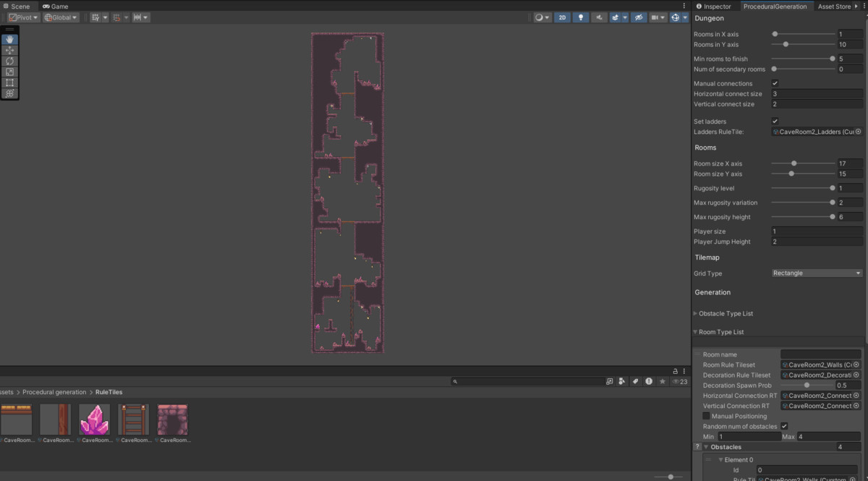Screen dimensions: 868x481
Task: Adjust Rooms in X axis slider
Action: click(x=803, y=34)
